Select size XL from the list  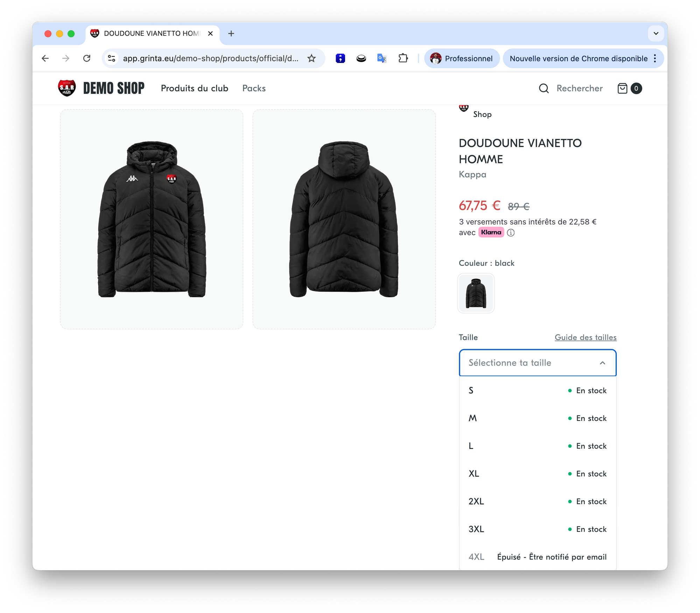[537, 474]
